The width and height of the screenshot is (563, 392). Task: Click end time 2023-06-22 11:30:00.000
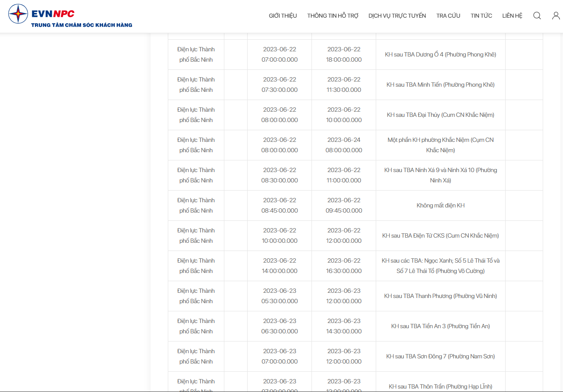coord(344,85)
